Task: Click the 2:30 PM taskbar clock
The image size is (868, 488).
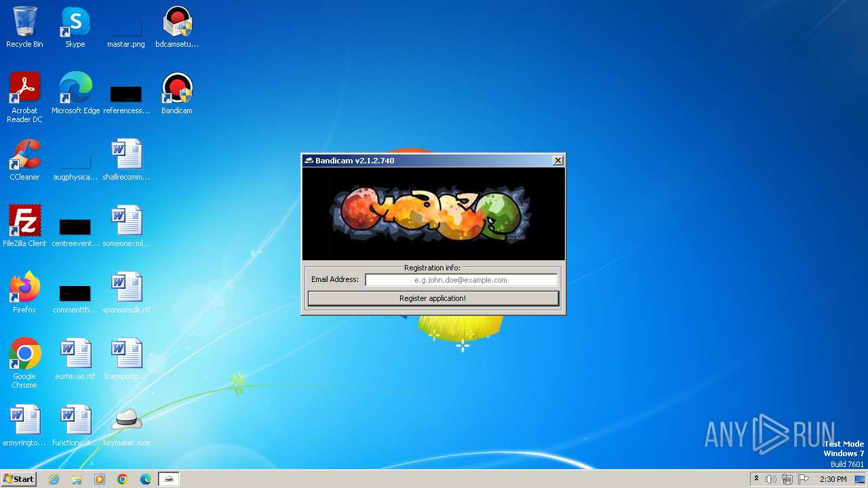Action: 833,479
